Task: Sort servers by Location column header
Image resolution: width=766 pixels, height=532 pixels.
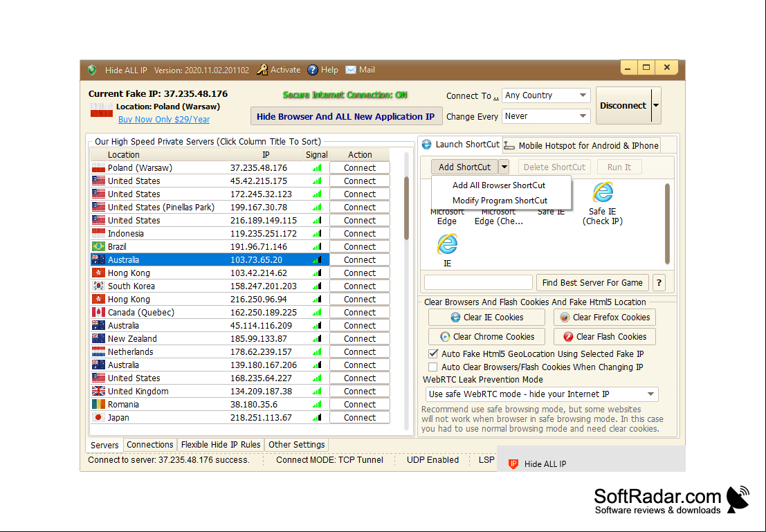Action: pos(160,154)
